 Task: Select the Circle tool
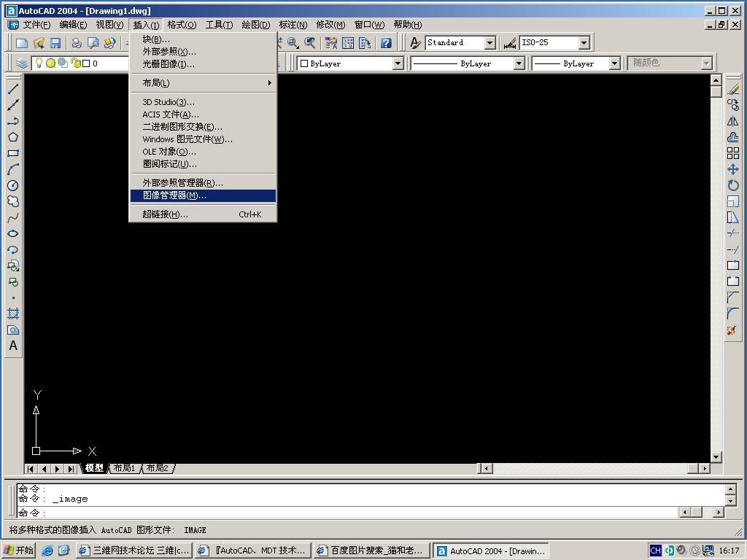coord(13,185)
